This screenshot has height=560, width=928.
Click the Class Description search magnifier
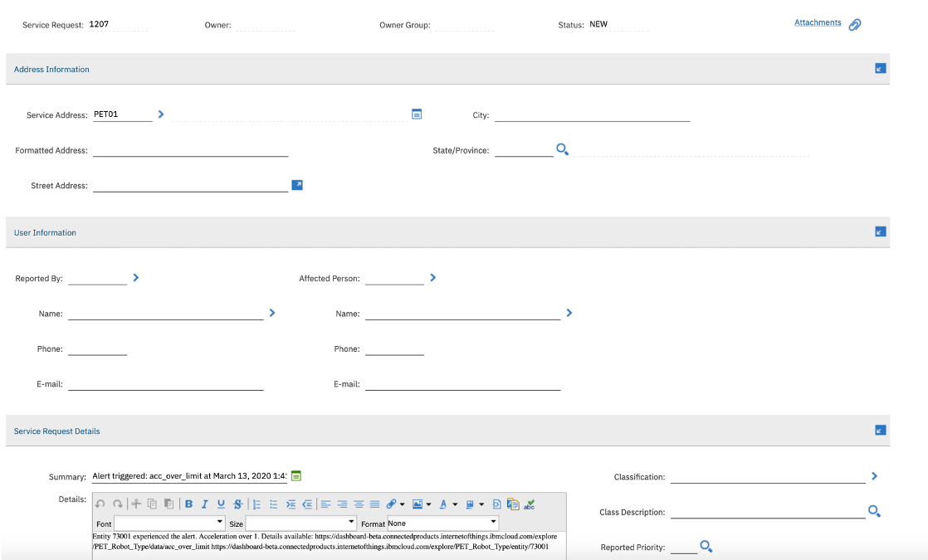tap(874, 511)
